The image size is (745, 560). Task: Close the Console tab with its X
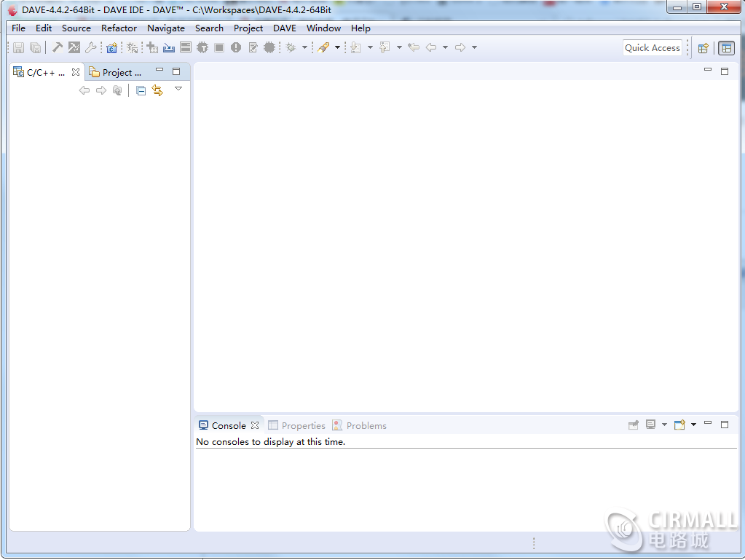pos(255,425)
